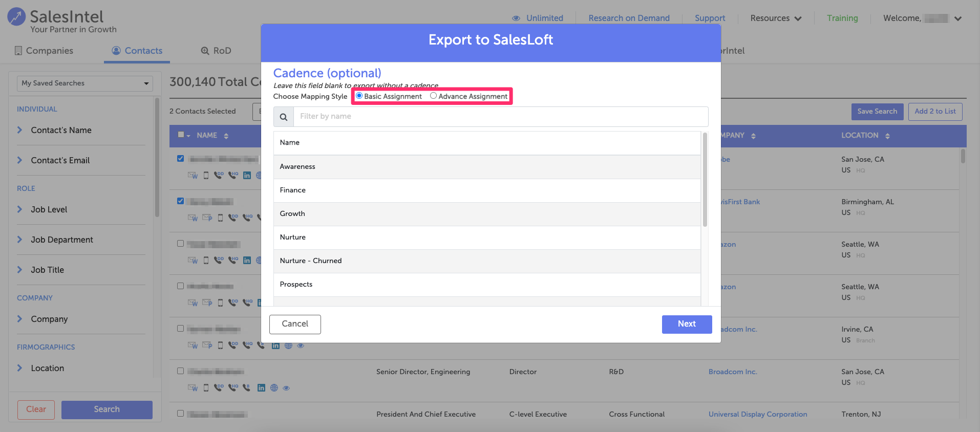Click the Add 2 to List button

pos(935,112)
